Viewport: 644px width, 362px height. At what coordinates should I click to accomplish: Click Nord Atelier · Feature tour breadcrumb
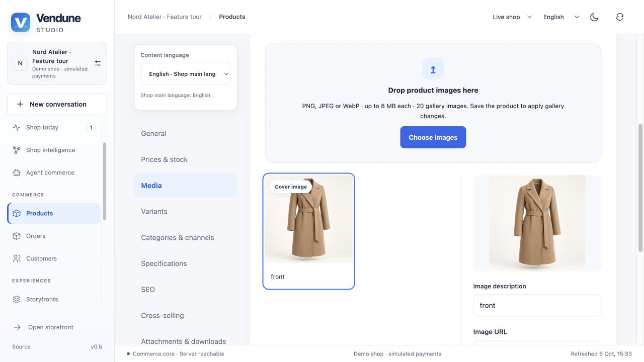[165, 17]
